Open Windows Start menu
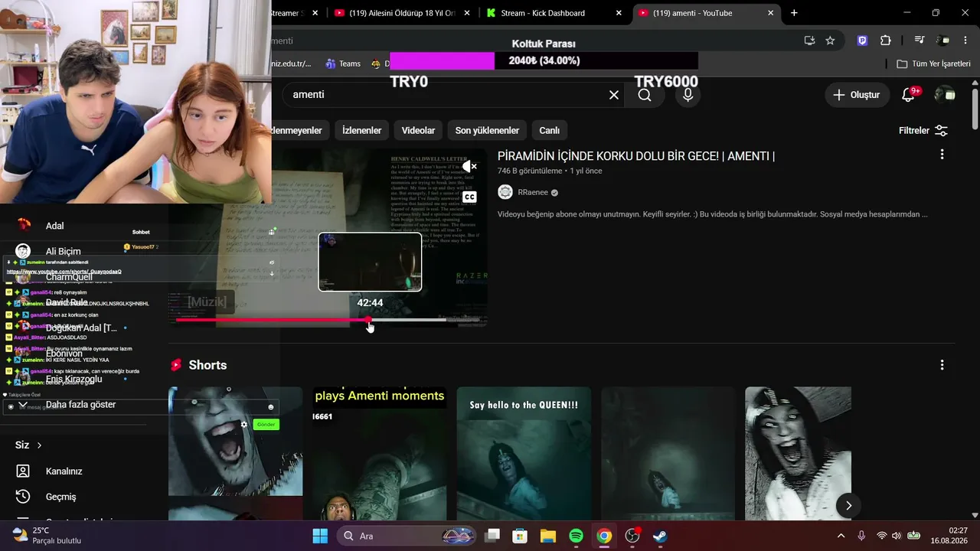 pyautogui.click(x=320, y=536)
